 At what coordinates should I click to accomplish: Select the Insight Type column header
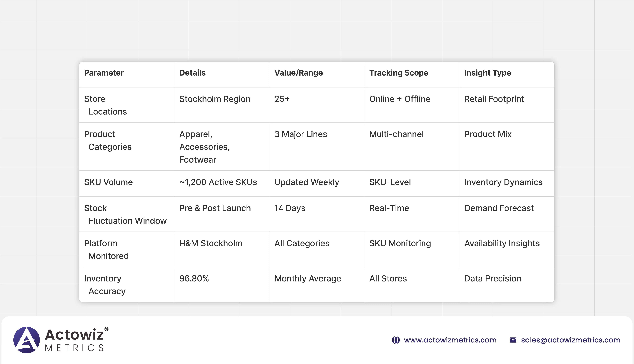point(488,73)
